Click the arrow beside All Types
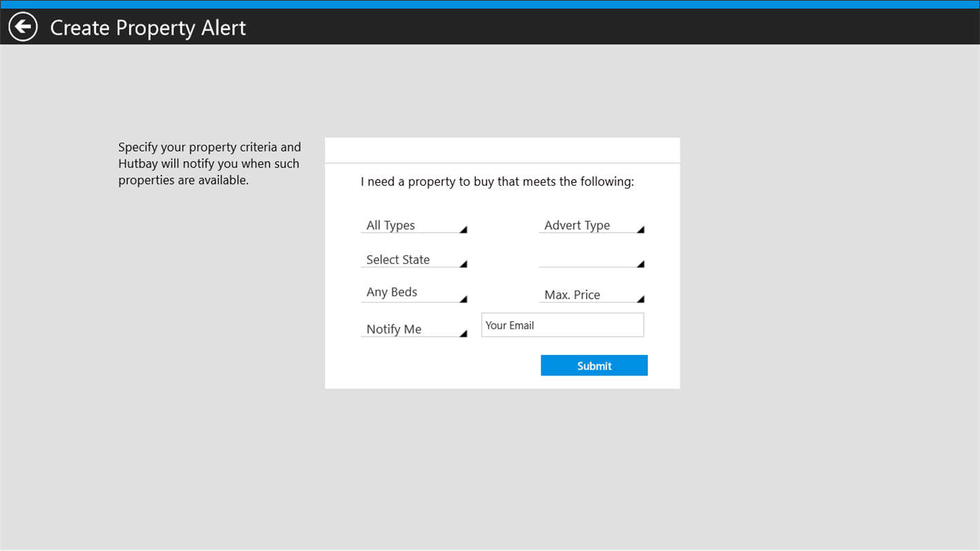This screenshot has height=551, width=980. (x=463, y=230)
